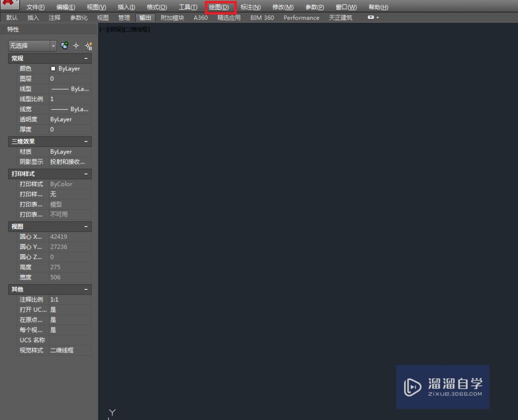Switch to the 天正建筑 ribbon tab

(x=340, y=17)
